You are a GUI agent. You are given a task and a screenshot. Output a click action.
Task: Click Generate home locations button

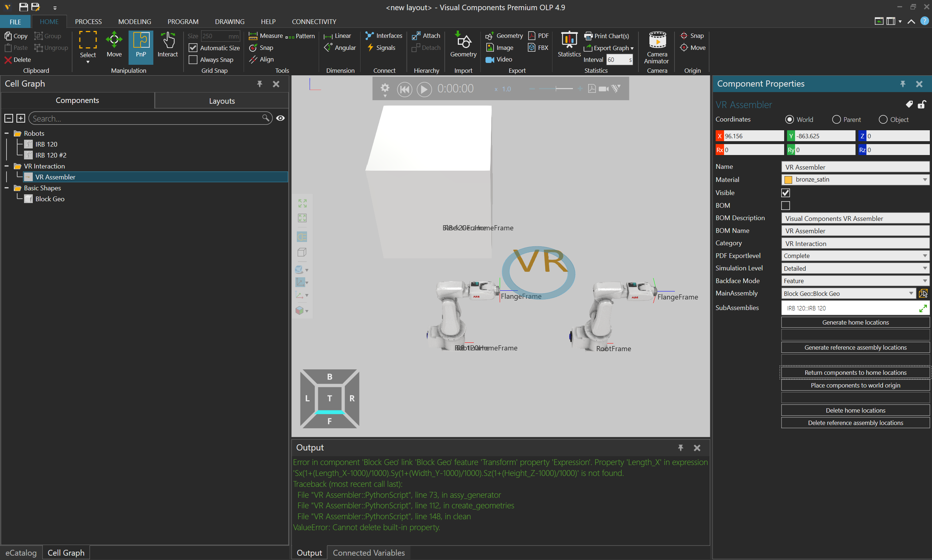(x=855, y=322)
